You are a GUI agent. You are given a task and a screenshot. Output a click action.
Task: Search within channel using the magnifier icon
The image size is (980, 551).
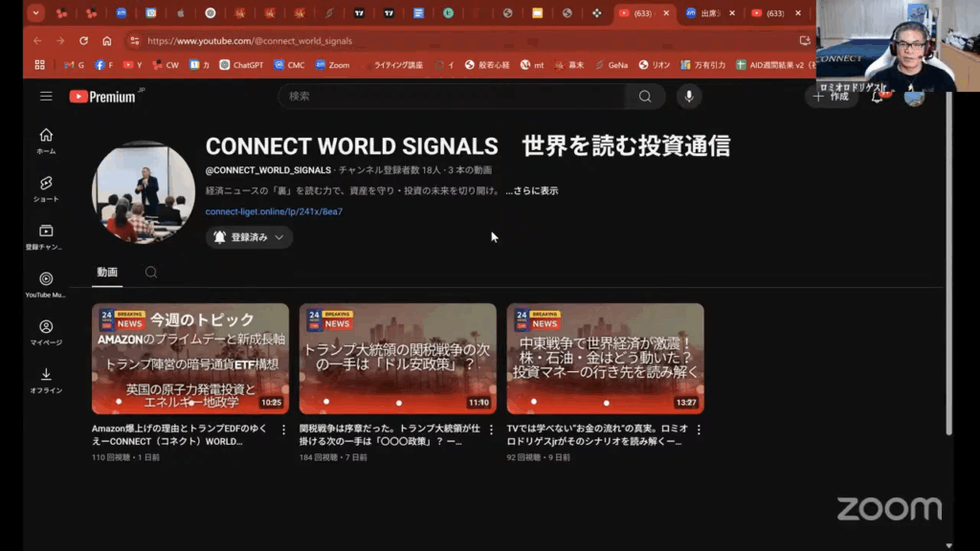tap(150, 273)
